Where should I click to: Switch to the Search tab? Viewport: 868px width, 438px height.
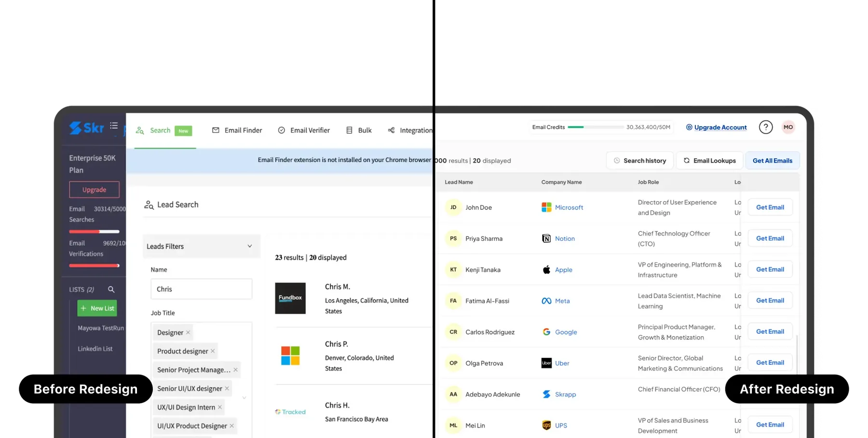(165, 130)
